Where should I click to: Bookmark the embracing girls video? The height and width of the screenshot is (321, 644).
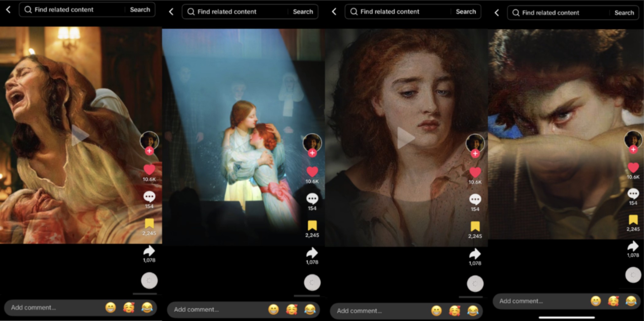(x=312, y=226)
